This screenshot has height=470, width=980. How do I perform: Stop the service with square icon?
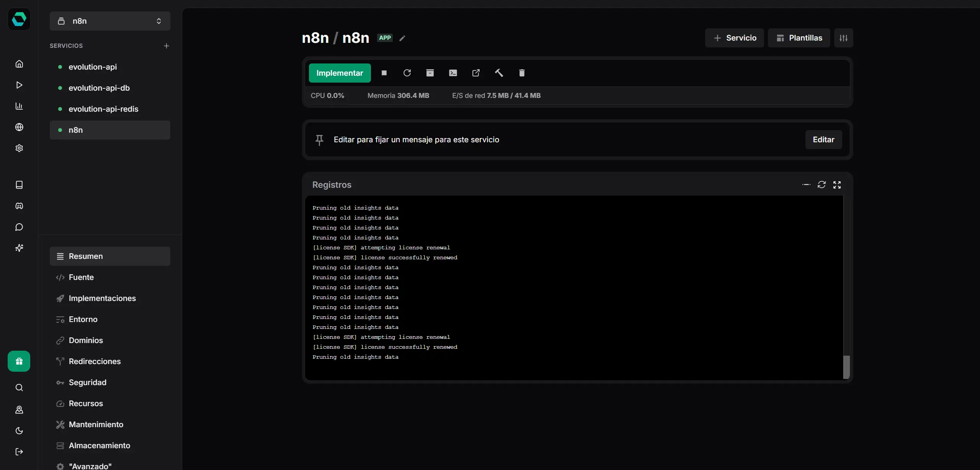384,73
